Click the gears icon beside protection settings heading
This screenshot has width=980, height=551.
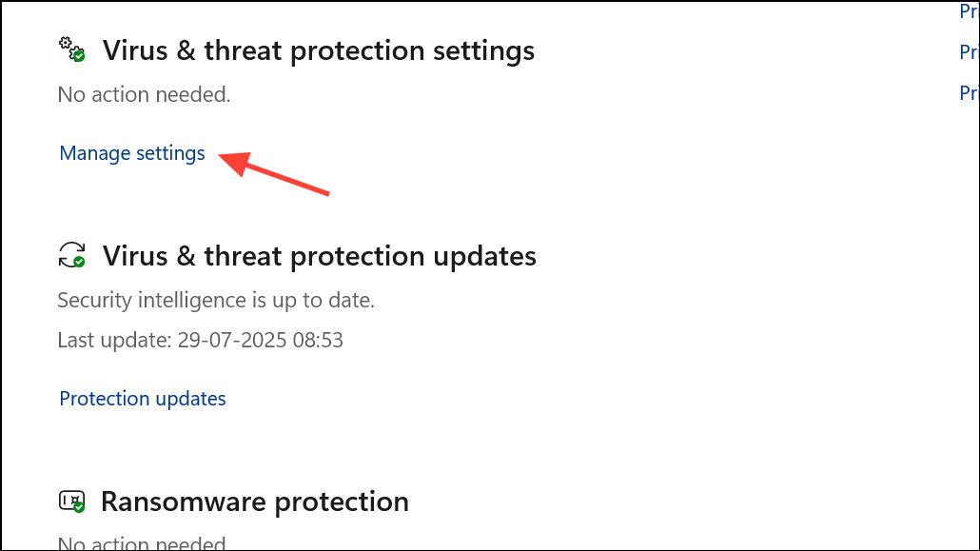coord(71,49)
